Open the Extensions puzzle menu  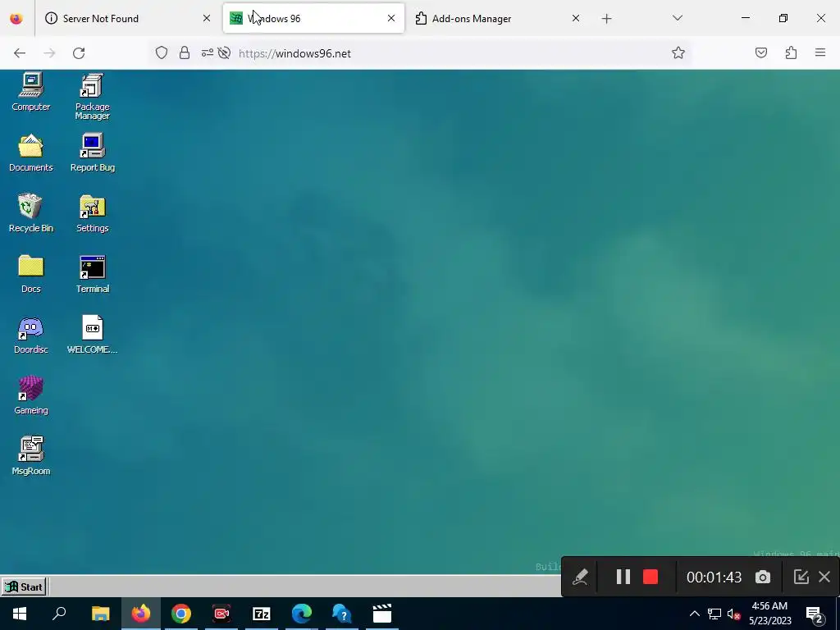pyautogui.click(x=791, y=52)
